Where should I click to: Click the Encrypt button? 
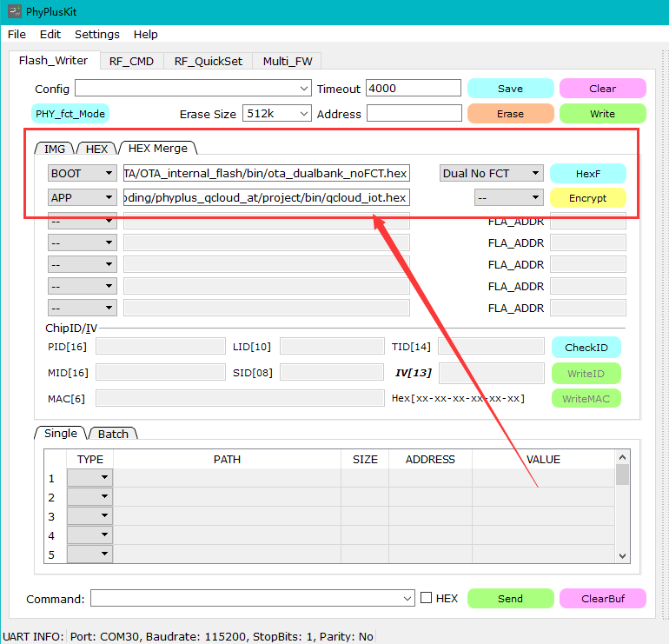tap(588, 198)
